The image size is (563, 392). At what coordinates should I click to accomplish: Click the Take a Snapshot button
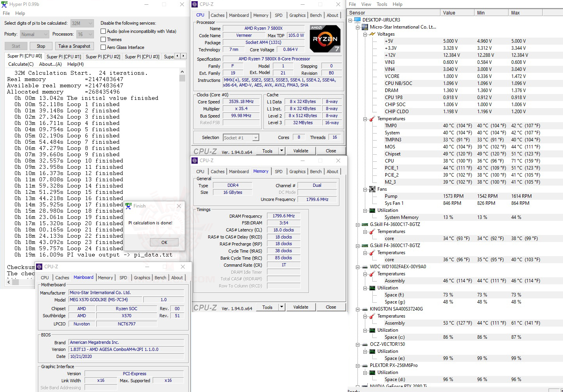[74, 46]
